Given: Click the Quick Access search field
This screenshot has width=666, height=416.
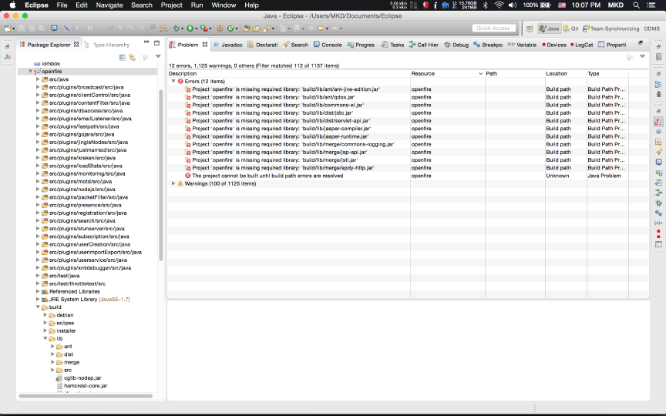Looking at the screenshot, I should (x=494, y=28).
